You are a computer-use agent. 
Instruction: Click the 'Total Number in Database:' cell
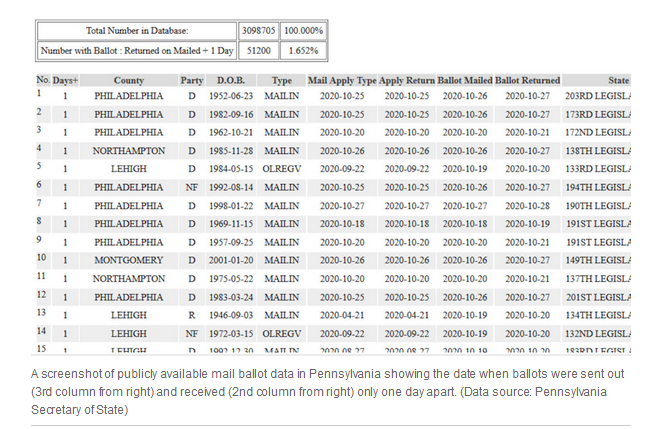point(137,31)
